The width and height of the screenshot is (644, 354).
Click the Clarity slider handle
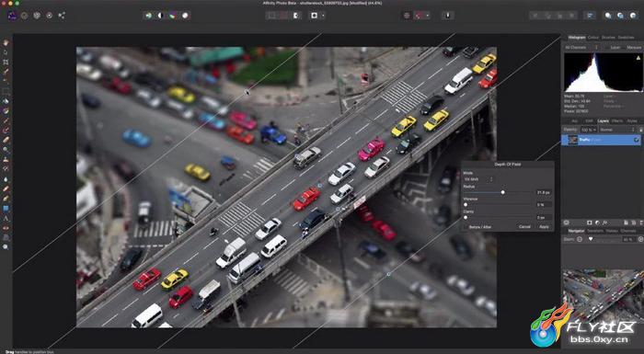click(x=466, y=217)
